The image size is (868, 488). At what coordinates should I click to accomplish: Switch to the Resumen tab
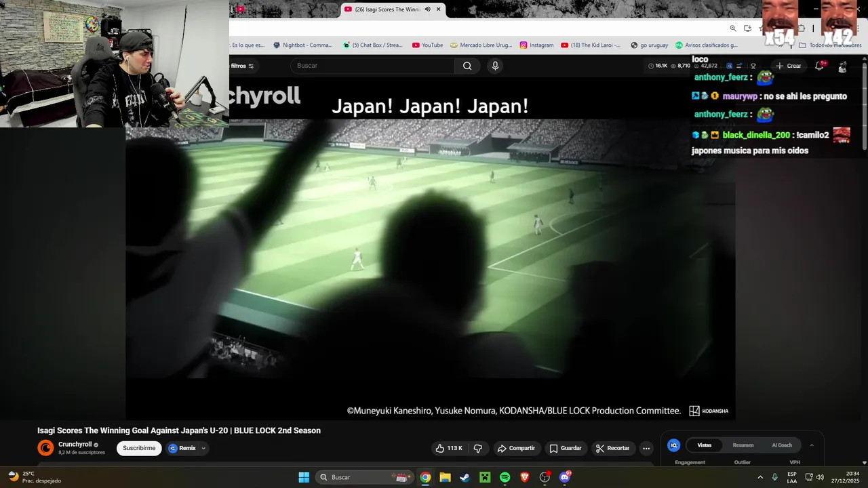pyautogui.click(x=743, y=445)
